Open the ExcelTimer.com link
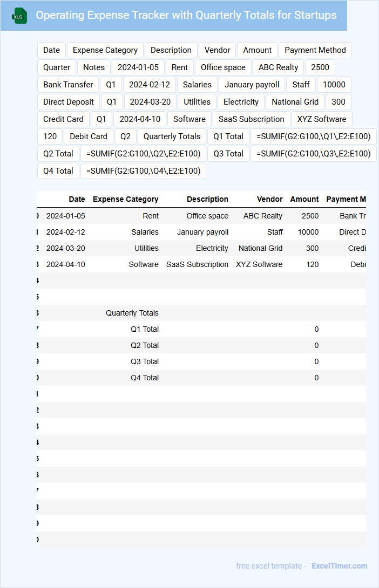The width and height of the screenshot is (379, 588). 339,566
